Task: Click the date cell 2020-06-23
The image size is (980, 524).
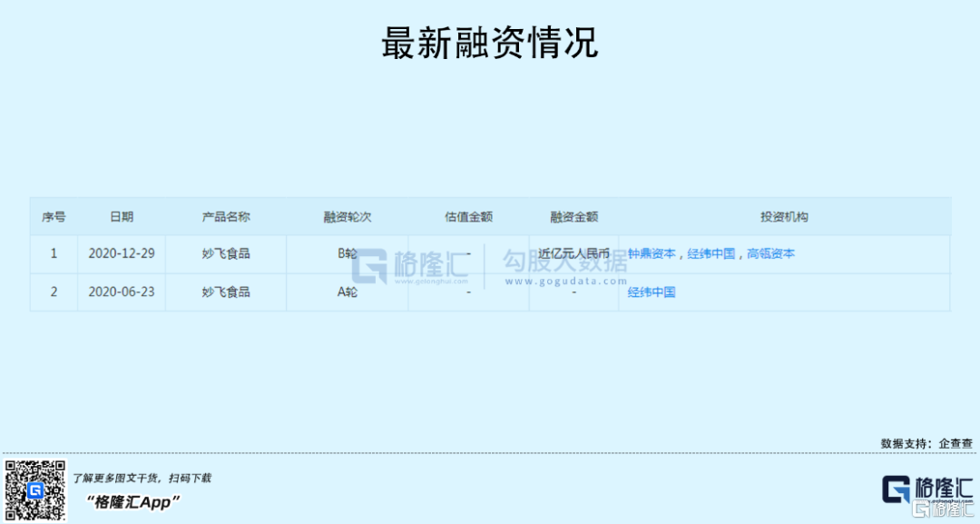Action: click(x=122, y=292)
